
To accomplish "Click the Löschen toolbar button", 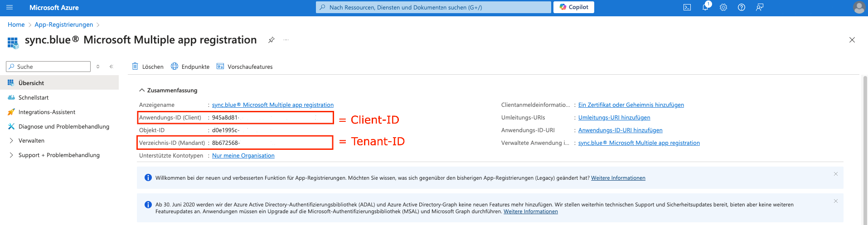I will (148, 67).
